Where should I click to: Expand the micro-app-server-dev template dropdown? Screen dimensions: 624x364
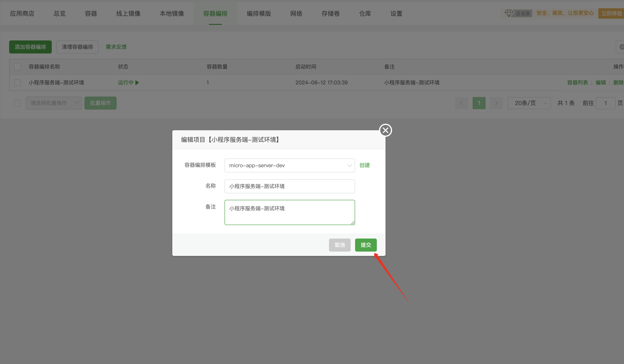pos(289,165)
